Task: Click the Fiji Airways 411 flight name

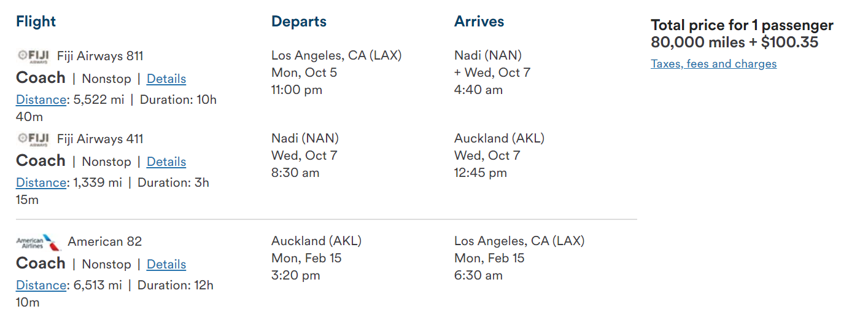Action: (x=100, y=139)
